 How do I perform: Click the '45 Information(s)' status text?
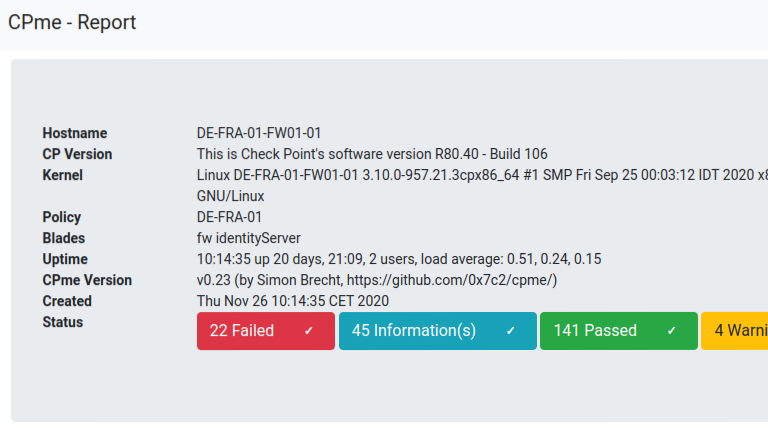click(x=414, y=331)
